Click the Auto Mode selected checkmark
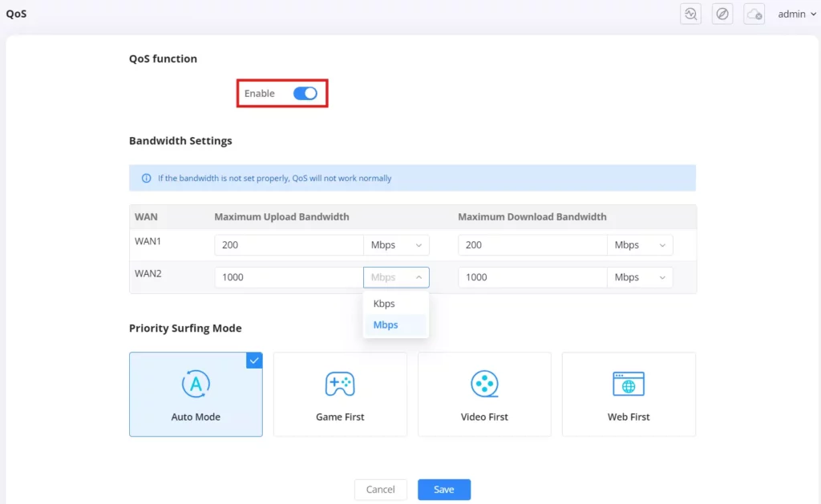 pos(254,361)
